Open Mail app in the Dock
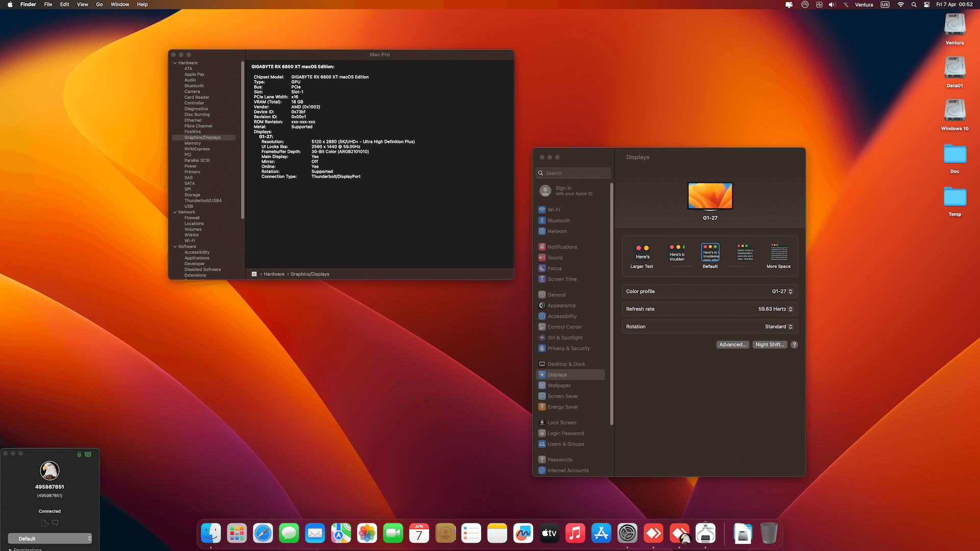The height and width of the screenshot is (551, 980). (x=315, y=534)
